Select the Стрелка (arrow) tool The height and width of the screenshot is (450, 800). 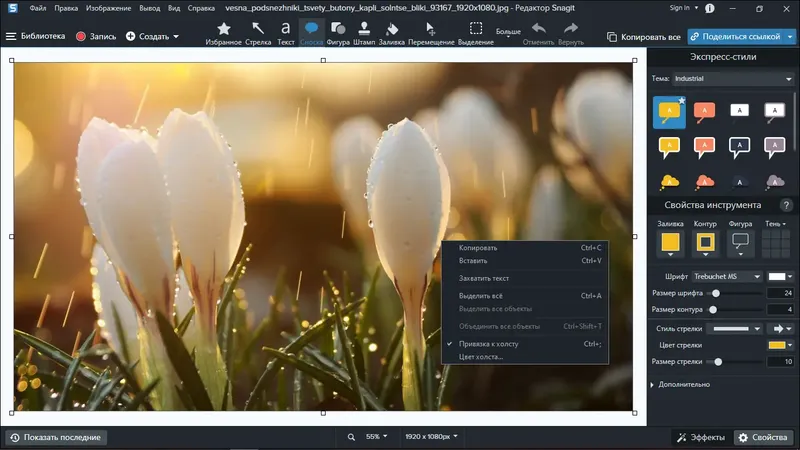pos(258,33)
